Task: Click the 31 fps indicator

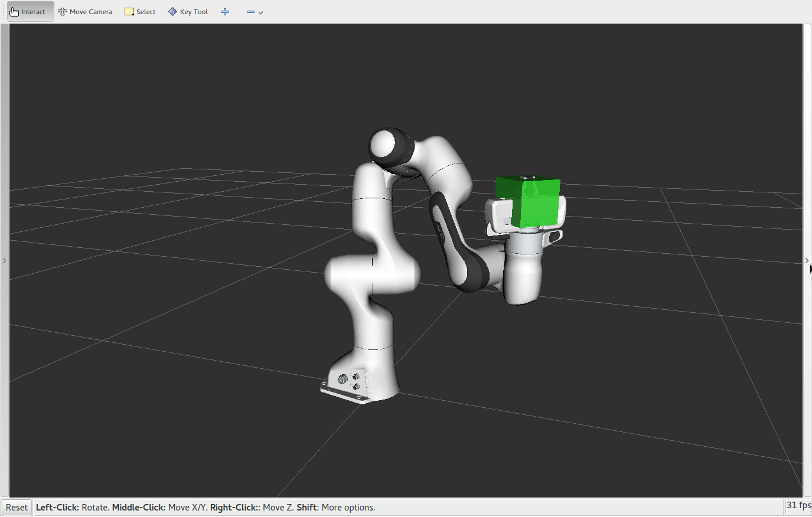Action: click(x=798, y=505)
